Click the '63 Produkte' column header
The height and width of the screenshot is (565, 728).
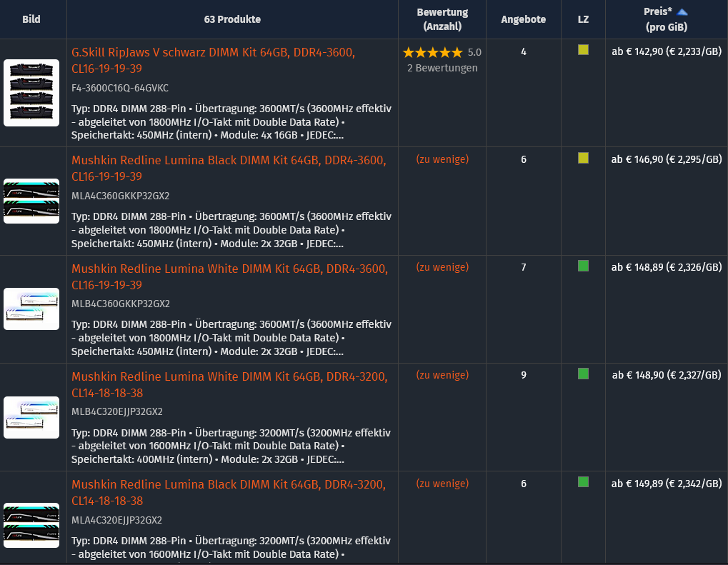pos(232,19)
